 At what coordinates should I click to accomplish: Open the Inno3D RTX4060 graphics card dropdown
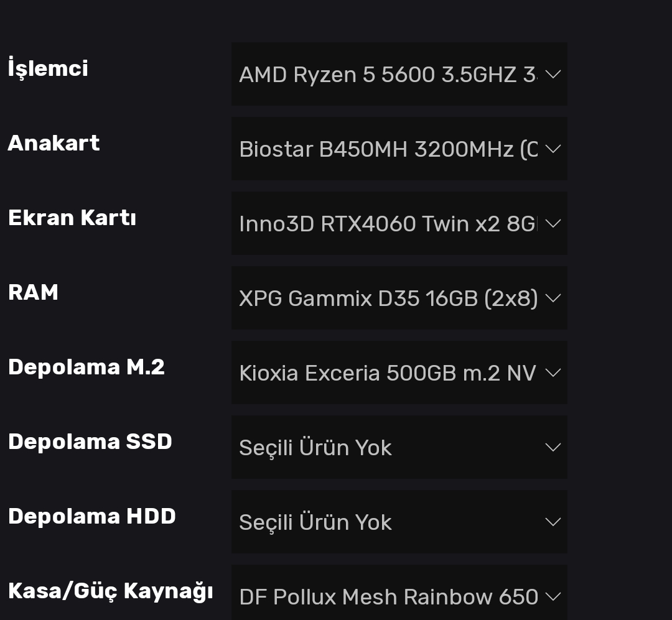pyautogui.click(x=388, y=223)
